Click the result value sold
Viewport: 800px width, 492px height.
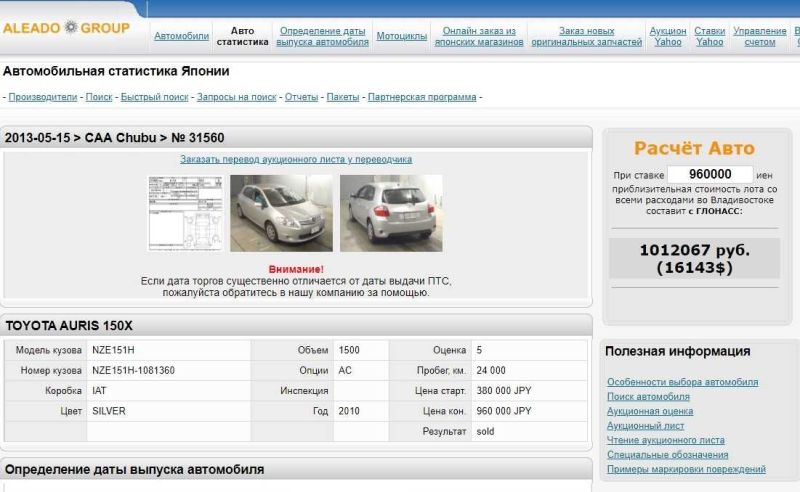(485, 432)
